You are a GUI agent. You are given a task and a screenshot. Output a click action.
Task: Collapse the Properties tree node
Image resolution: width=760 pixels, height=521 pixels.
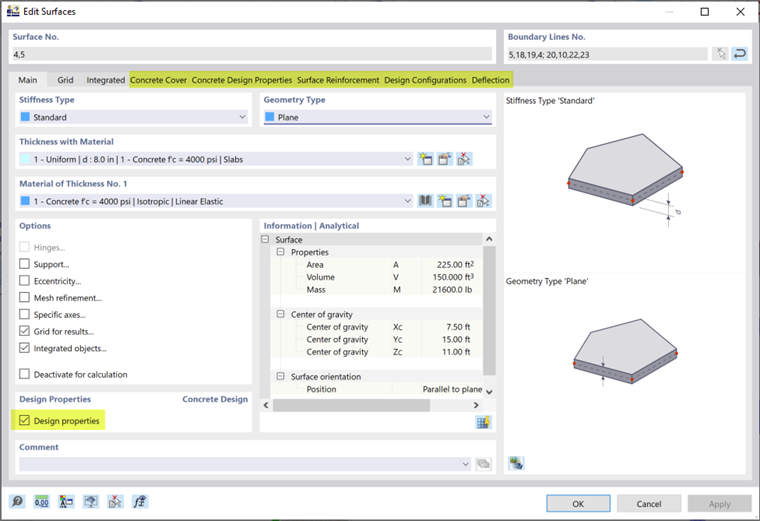pos(280,252)
